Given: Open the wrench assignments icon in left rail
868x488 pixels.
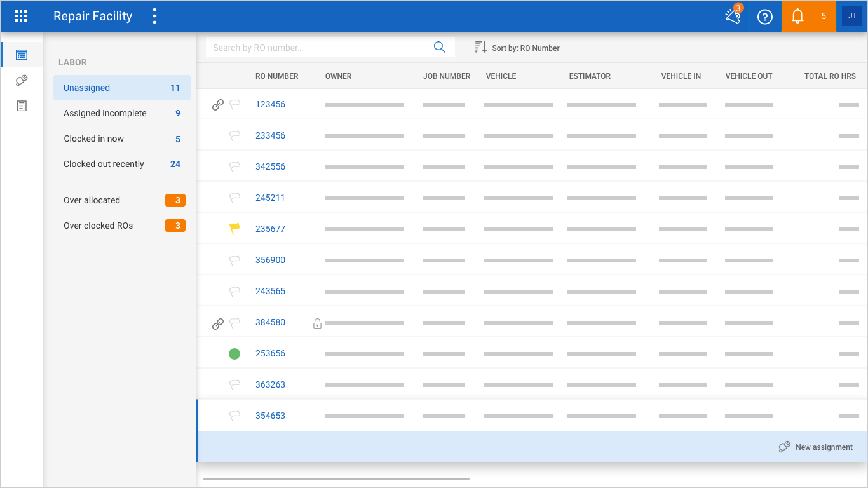Looking at the screenshot, I should click(22, 81).
